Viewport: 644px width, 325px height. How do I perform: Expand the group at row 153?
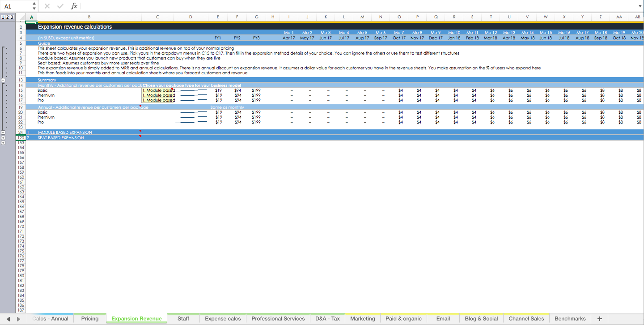(3, 142)
